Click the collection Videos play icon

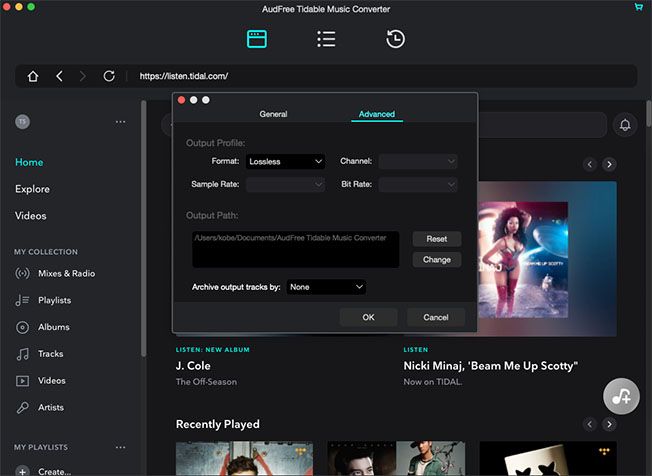[22, 381]
